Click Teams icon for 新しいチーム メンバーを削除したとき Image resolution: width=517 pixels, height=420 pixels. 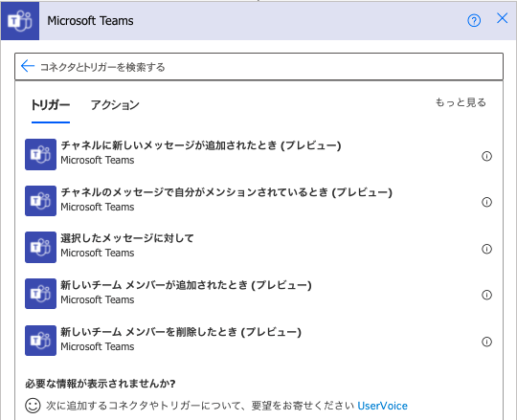[x=40, y=341]
